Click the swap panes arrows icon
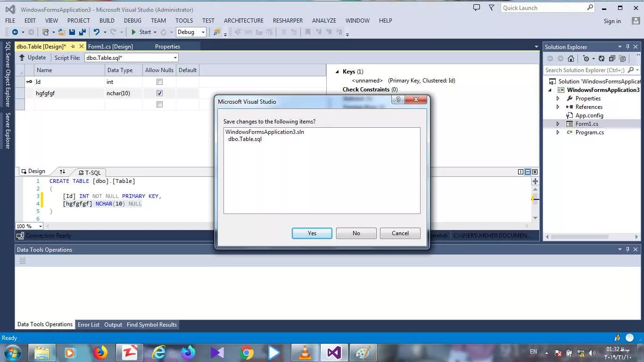This screenshot has width=644, height=362. (x=62, y=172)
